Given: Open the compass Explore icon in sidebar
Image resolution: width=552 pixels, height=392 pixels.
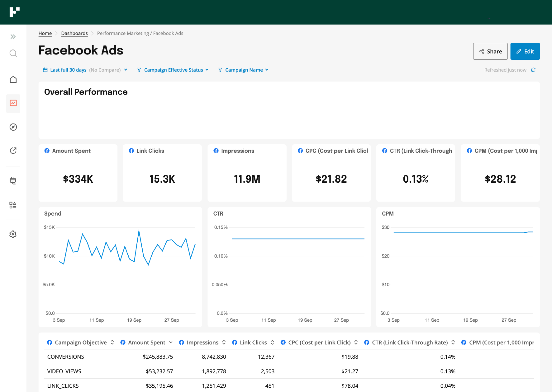Looking at the screenshot, I should click(13, 127).
